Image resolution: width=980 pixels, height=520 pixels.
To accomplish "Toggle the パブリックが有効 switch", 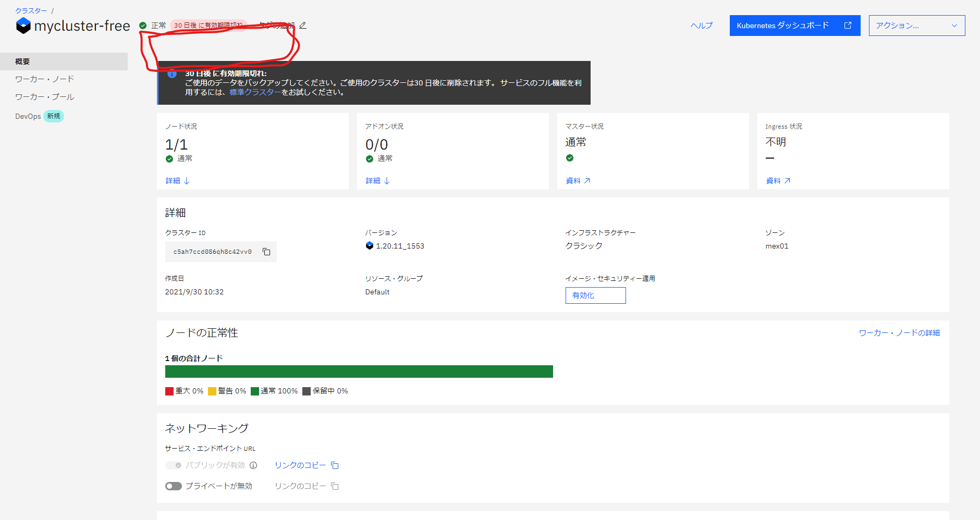I will (174, 465).
